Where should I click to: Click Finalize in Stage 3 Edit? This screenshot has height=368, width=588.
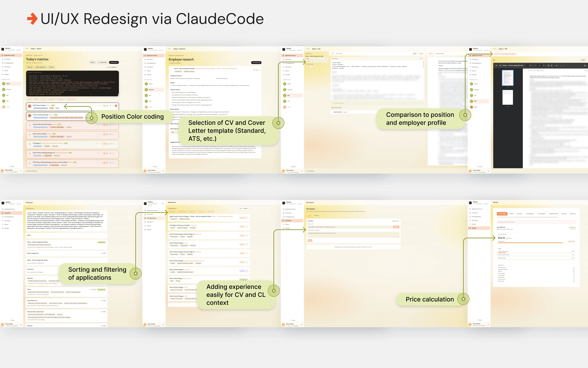[x=421, y=54]
